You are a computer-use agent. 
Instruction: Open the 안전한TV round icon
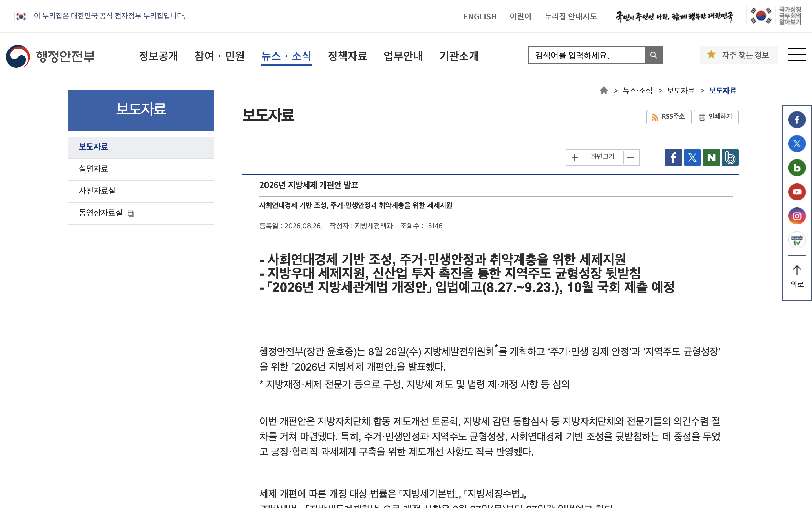pos(796,240)
